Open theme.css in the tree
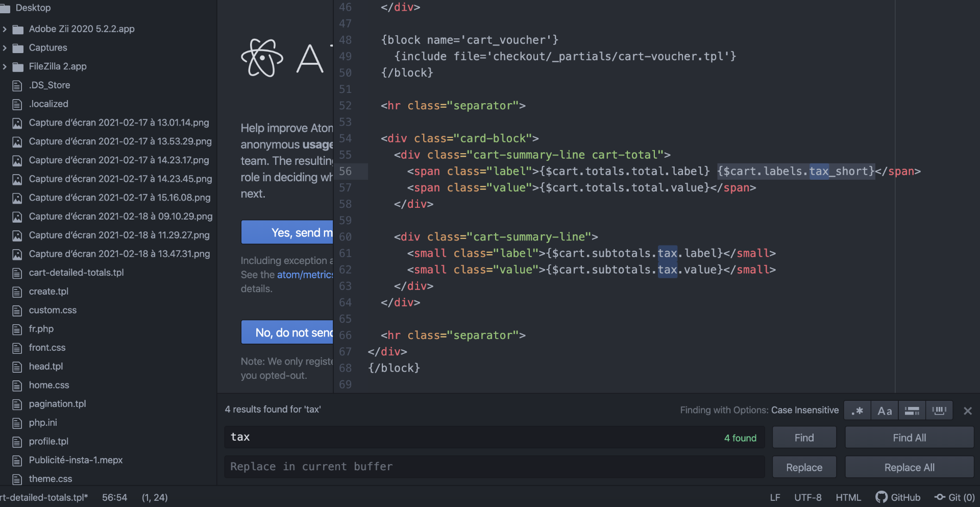 [51, 479]
